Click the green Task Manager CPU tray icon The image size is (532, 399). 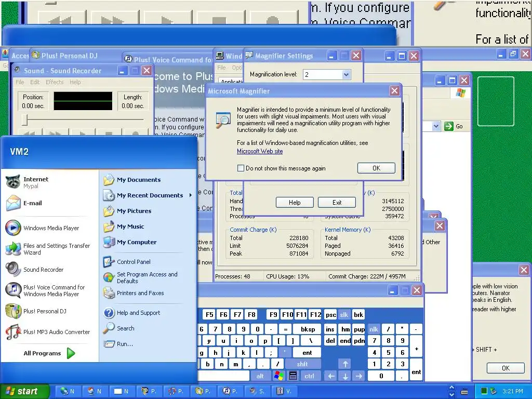pyautogui.click(x=484, y=391)
